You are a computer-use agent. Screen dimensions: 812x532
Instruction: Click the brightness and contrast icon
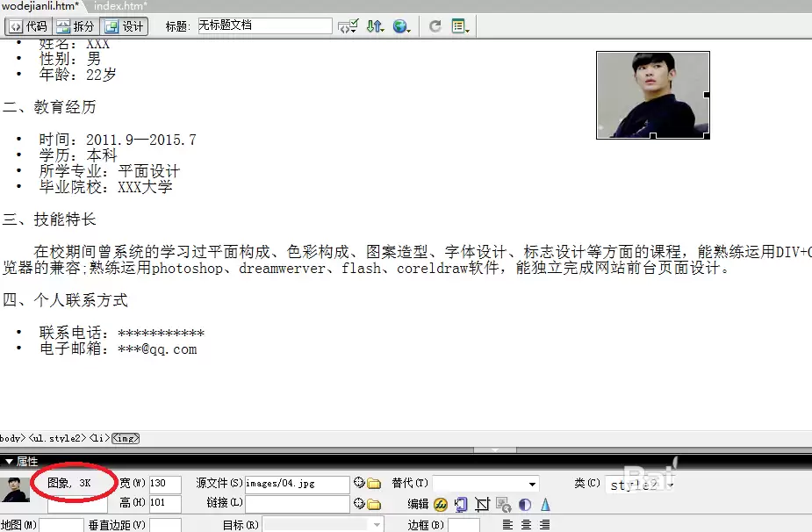point(525,504)
